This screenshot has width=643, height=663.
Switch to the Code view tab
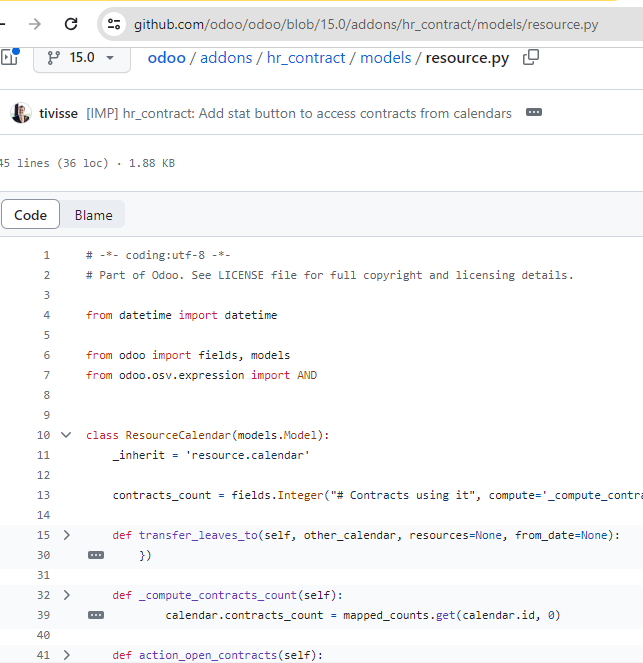(x=30, y=215)
